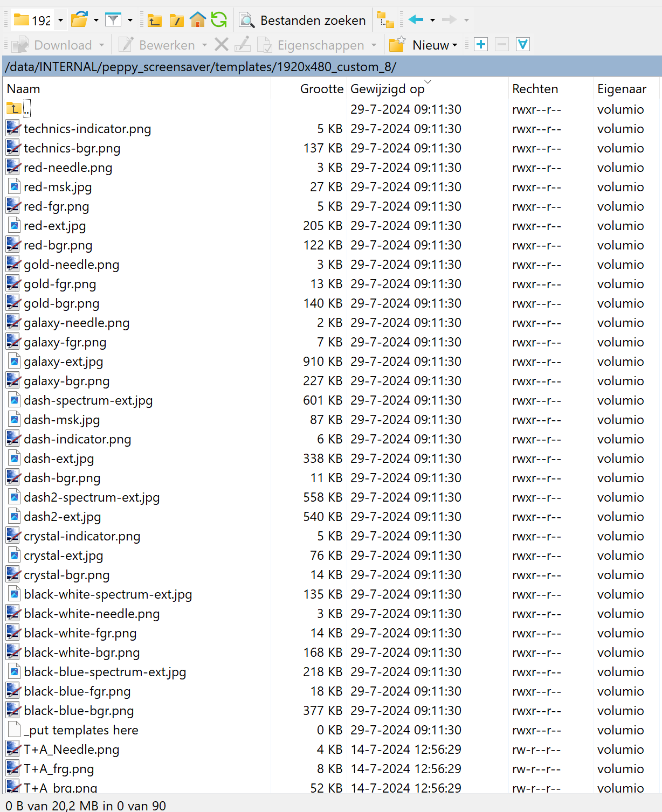This screenshot has width=662, height=812.
Task: Sort by the Naam column header
Action: [x=23, y=89]
